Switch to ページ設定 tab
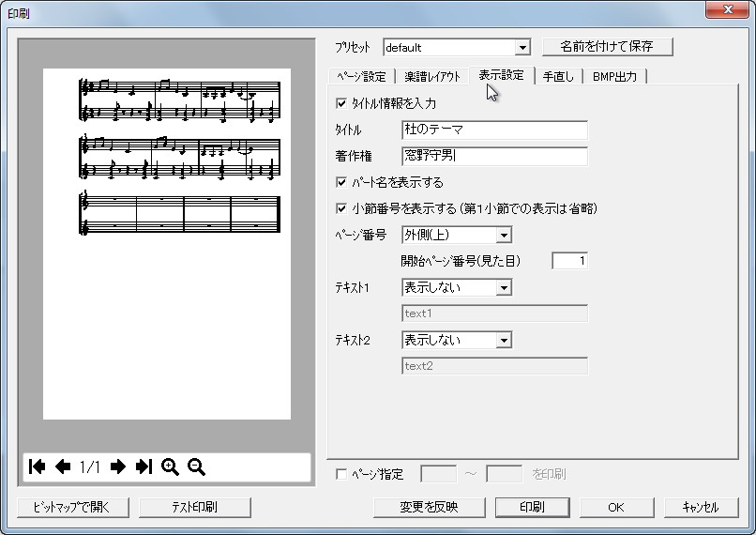 tap(362, 76)
